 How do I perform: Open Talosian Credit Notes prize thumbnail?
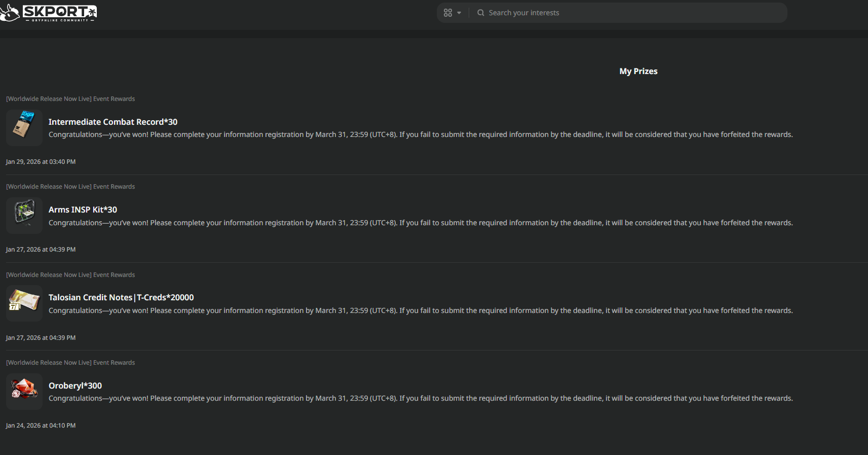pyautogui.click(x=24, y=303)
